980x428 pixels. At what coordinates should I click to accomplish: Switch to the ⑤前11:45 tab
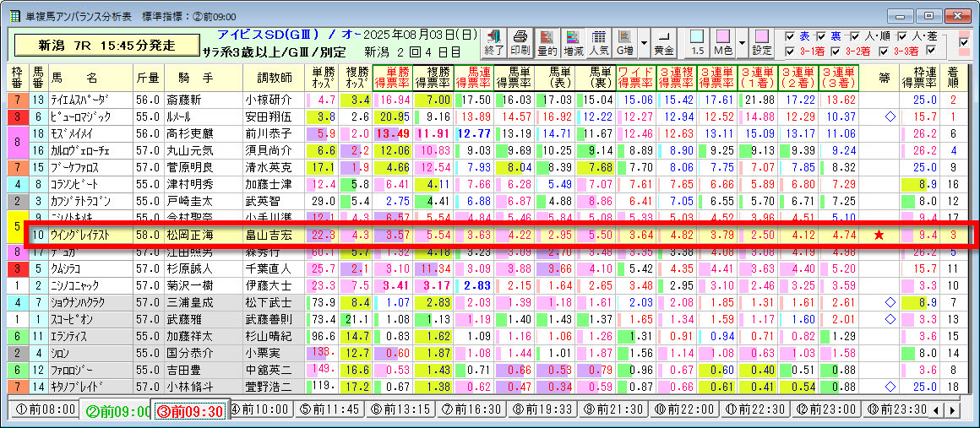(x=329, y=410)
